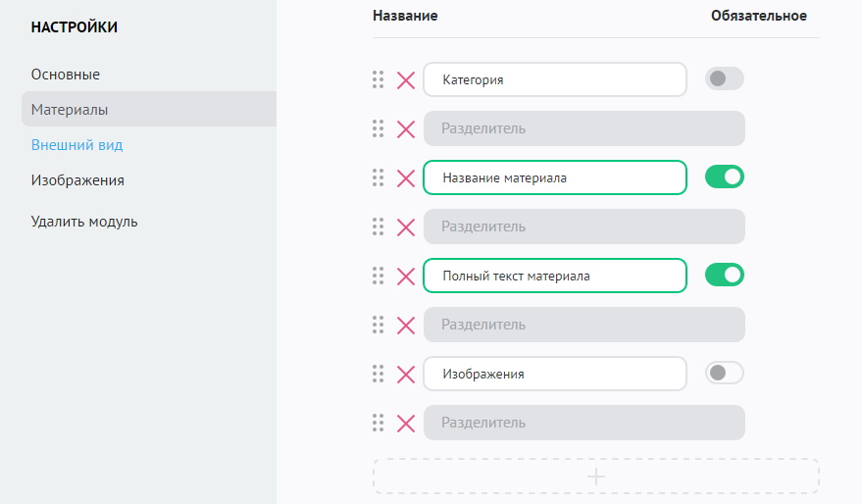Delete the last Разделитель separator row

click(x=406, y=424)
